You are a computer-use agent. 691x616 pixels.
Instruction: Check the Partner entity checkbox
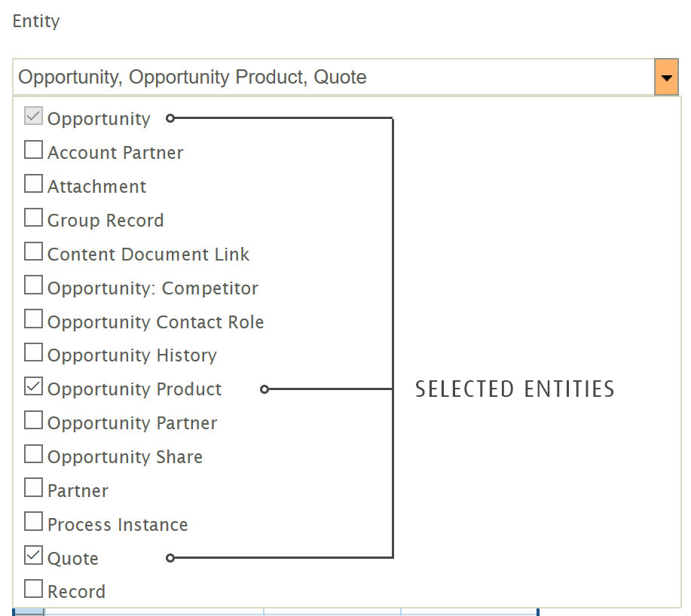(33, 489)
